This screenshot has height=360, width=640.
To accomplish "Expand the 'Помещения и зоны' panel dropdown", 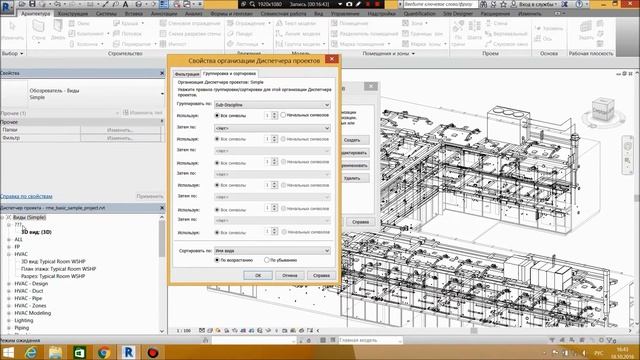I will pos(388,53).
